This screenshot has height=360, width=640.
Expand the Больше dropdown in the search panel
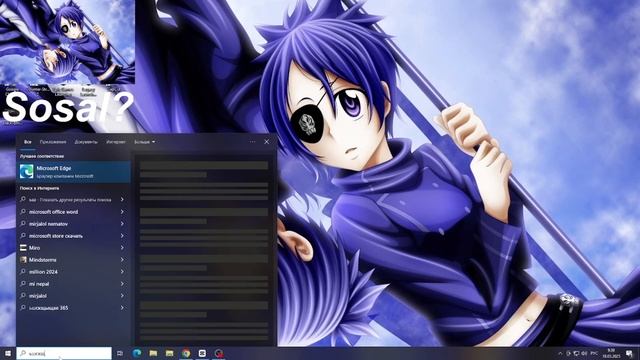pos(144,142)
